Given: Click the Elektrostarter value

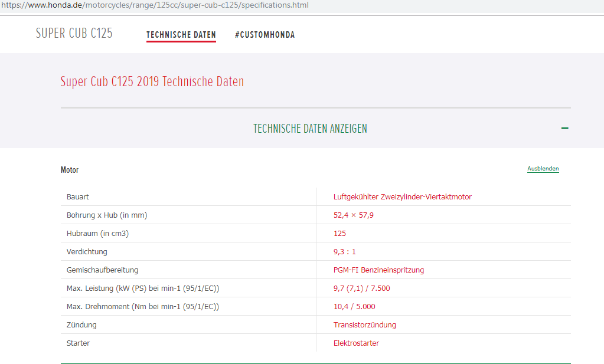Looking at the screenshot, I should click(356, 343).
